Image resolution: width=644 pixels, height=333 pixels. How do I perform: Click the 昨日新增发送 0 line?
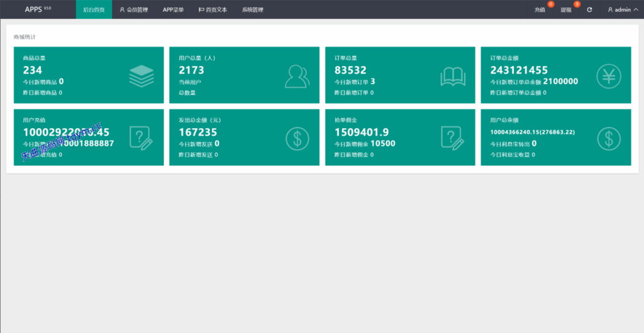198,155
